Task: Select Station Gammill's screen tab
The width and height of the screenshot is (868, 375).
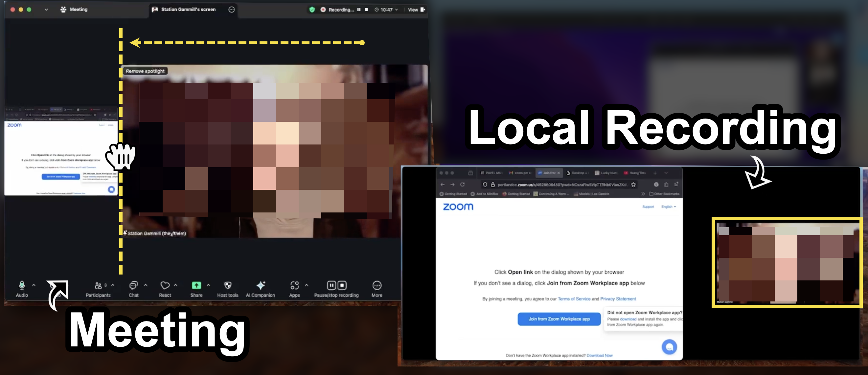Action: point(188,10)
